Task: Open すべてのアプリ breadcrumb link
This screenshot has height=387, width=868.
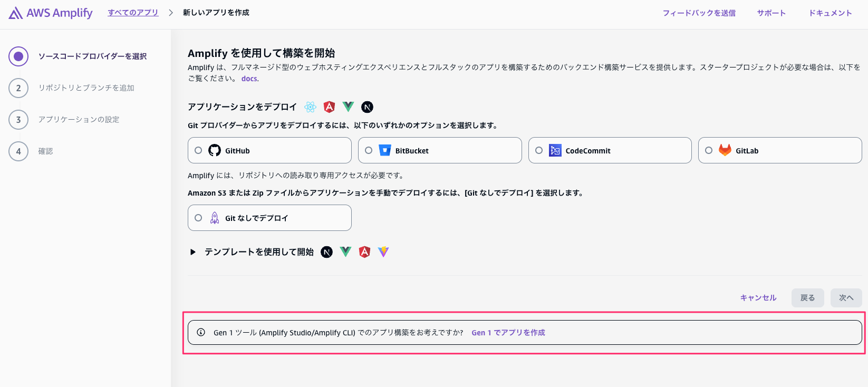Action: point(133,13)
